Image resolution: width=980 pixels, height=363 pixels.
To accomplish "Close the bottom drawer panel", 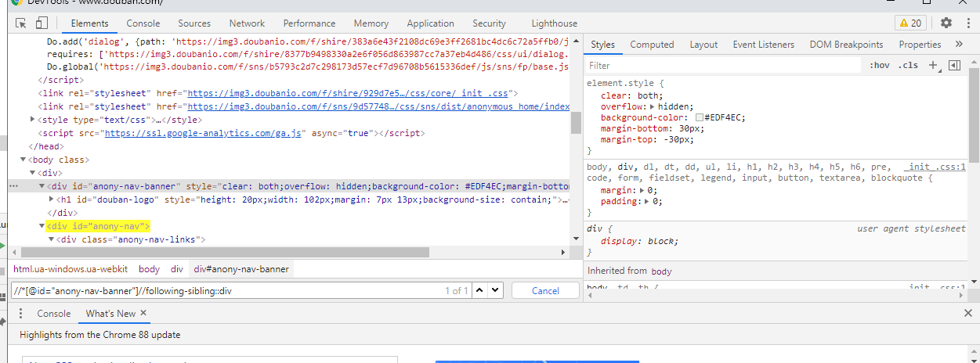I will (968, 313).
